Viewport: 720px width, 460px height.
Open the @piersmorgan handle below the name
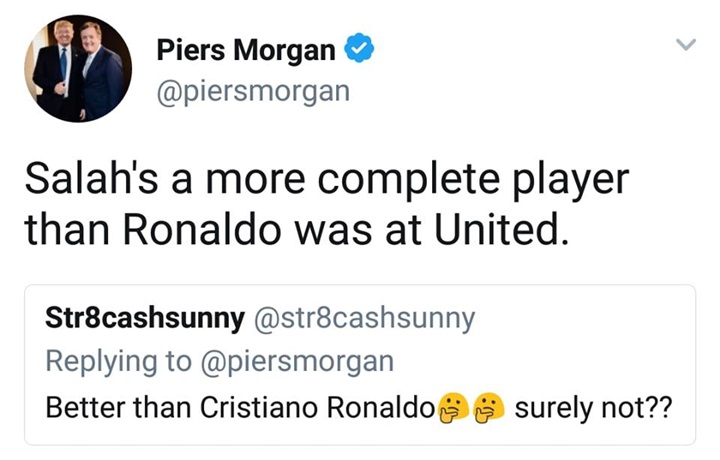(x=253, y=92)
